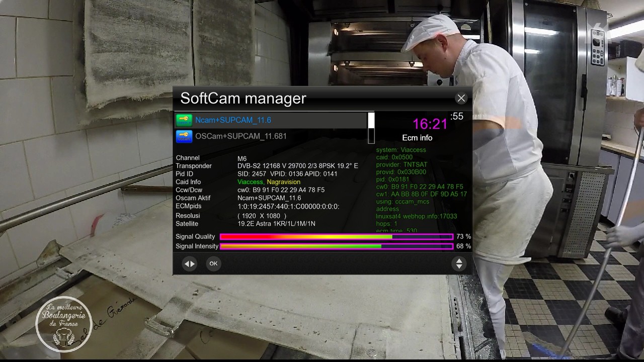Click the SID 2457 Pid ID value

click(x=287, y=174)
